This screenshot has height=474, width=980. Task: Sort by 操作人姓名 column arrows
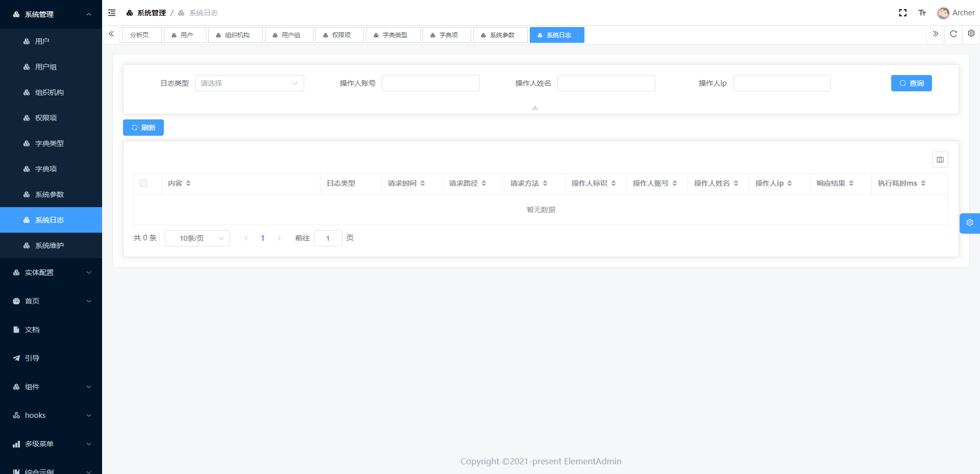tap(736, 183)
